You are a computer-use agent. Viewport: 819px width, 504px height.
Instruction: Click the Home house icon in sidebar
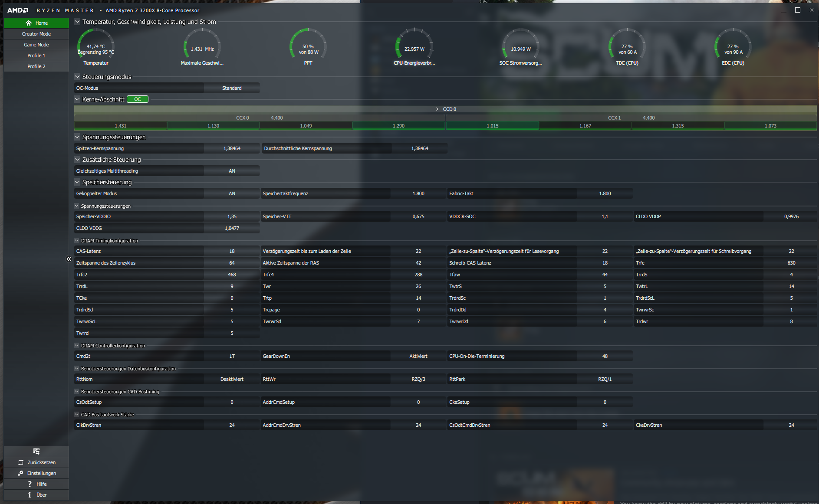click(x=29, y=23)
